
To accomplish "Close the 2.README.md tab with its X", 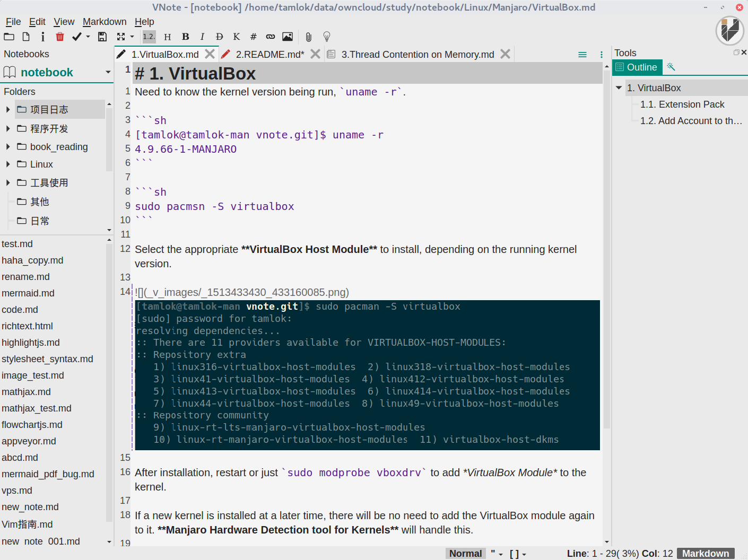I will [x=315, y=54].
